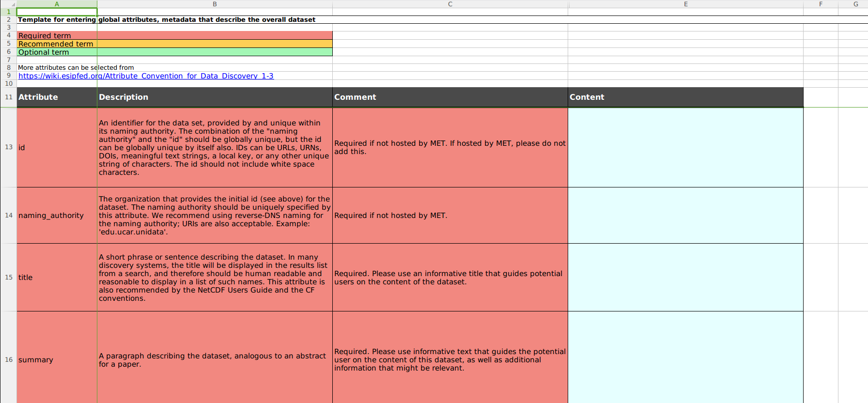Click the template title in row 2

pos(166,20)
